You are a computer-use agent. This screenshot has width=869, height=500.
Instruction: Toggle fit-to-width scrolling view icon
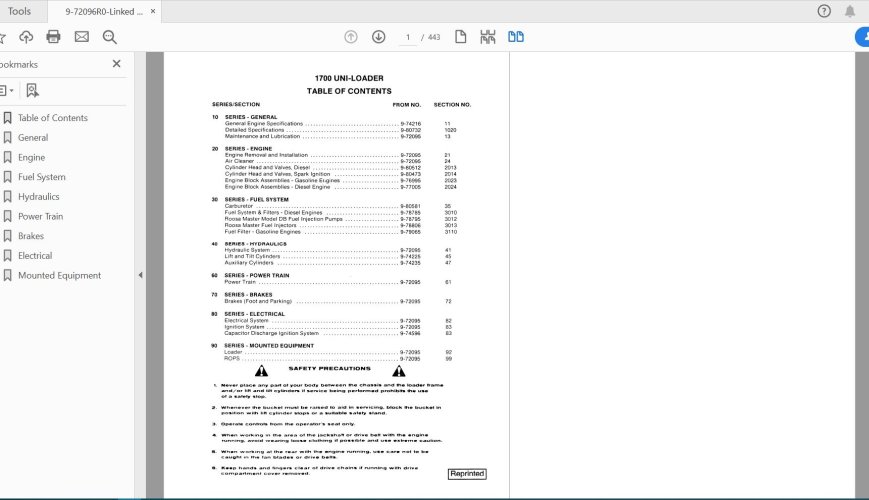pos(488,37)
